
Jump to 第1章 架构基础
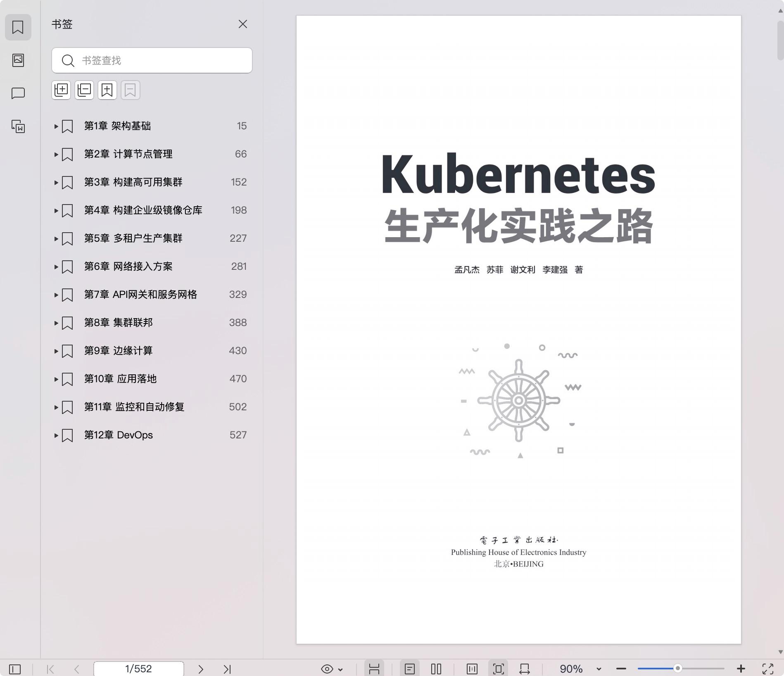tap(117, 126)
